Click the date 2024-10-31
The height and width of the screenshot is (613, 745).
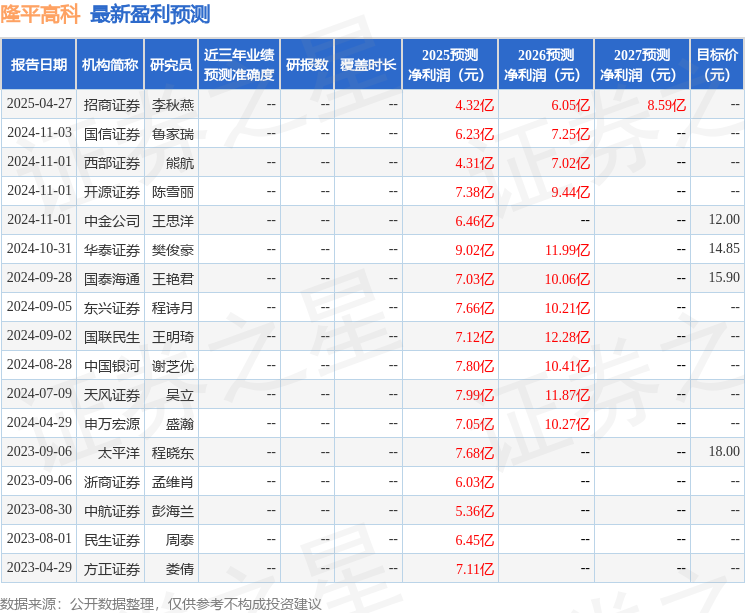coord(39,249)
